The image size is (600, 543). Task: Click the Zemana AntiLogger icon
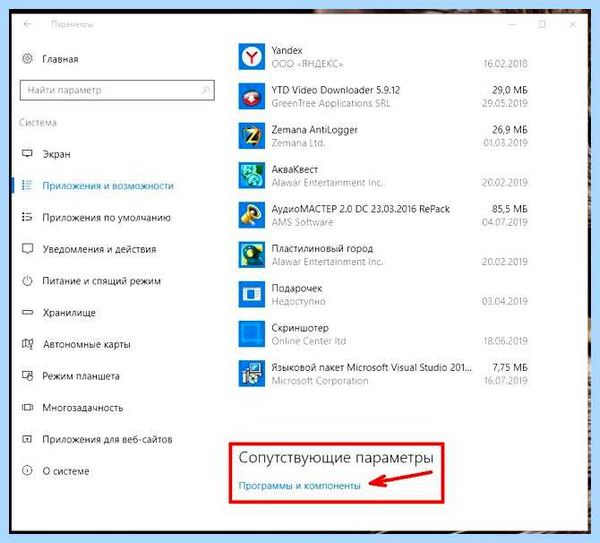(251, 136)
